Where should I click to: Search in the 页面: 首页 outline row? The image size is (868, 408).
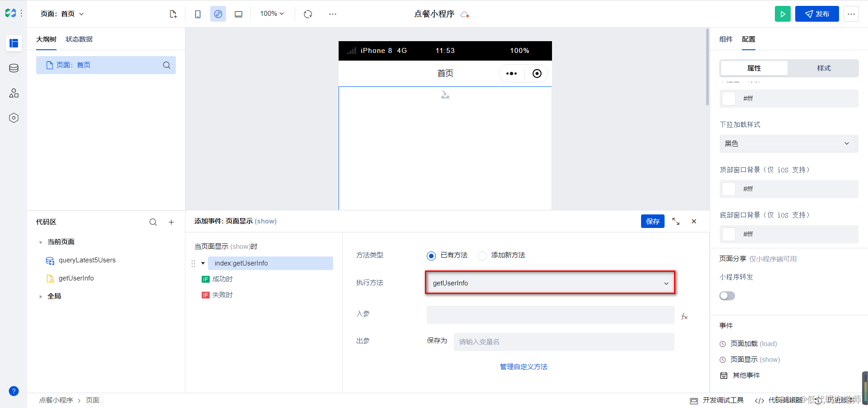point(166,65)
